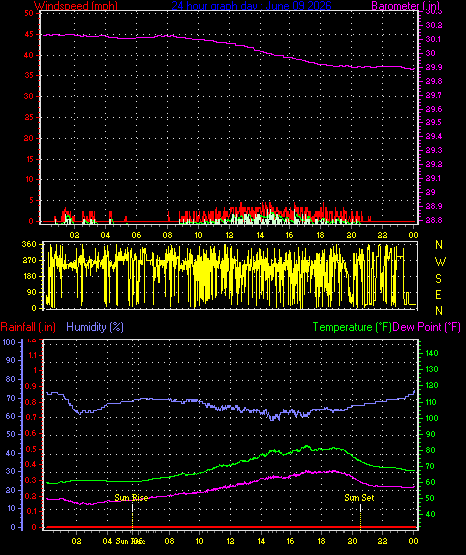The height and width of the screenshot is (555, 466).
Task: Click "0.7" on the rainfall axis
Action: click(31, 418)
